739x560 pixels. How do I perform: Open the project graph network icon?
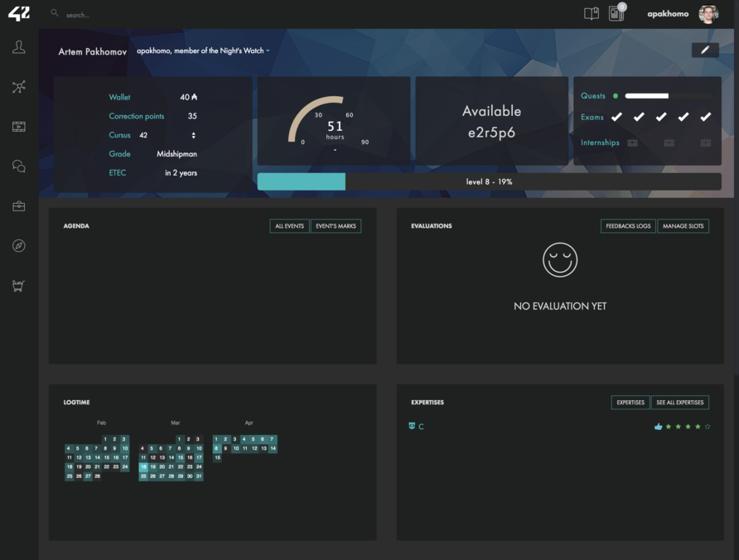click(x=18, y=87)
